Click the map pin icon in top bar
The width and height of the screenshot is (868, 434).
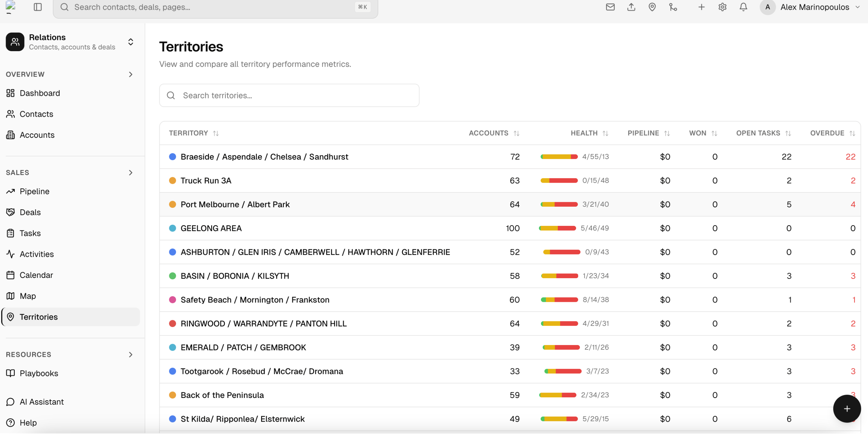click(x=652, y=7)
